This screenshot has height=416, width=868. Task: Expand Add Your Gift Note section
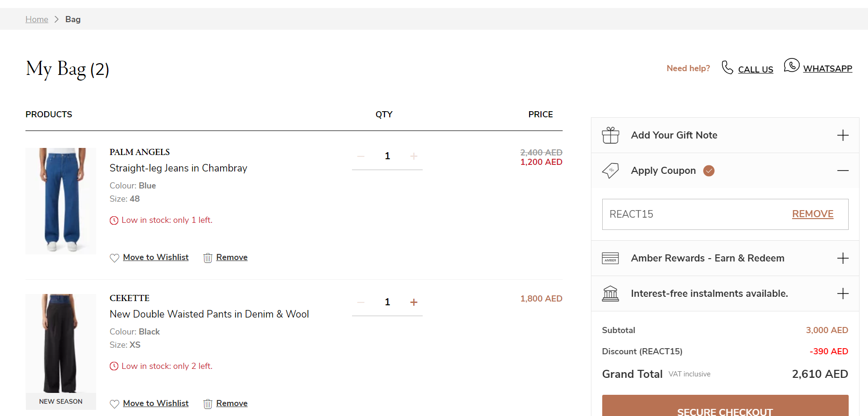pos(725,135)
